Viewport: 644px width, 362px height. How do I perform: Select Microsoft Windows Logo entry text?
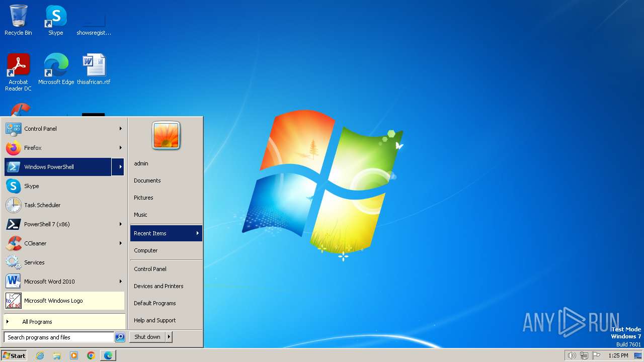[x=53, y=301]
